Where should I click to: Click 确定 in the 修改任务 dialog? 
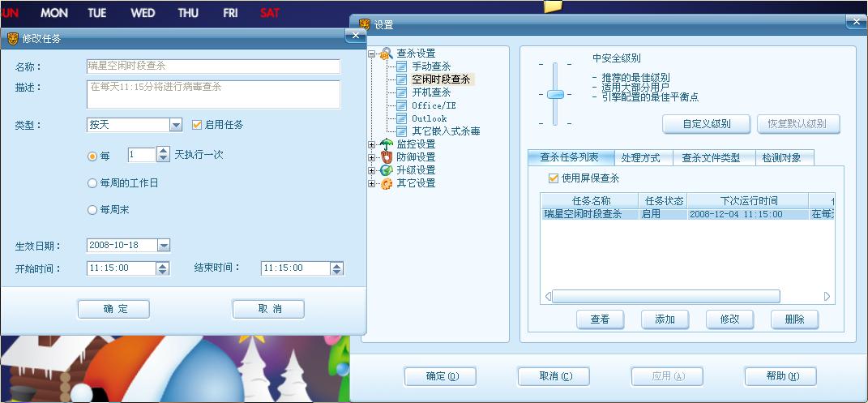pos(113,310)
